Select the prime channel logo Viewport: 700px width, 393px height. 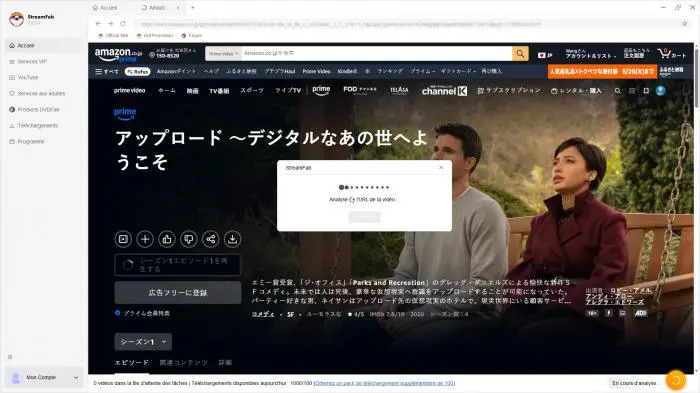321,90
